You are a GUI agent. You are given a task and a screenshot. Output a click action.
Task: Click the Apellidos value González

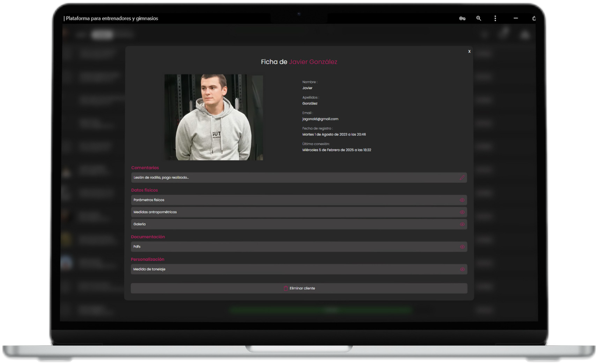[310, 104]
